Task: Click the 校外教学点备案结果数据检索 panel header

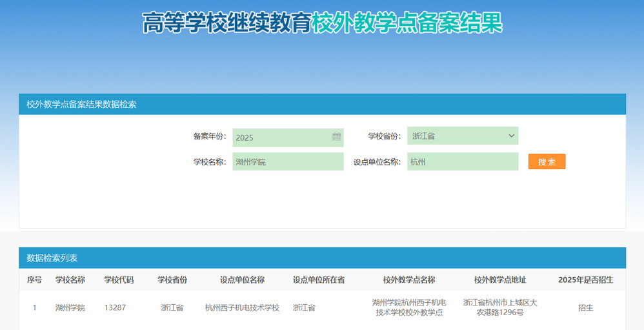Action: 81,104
